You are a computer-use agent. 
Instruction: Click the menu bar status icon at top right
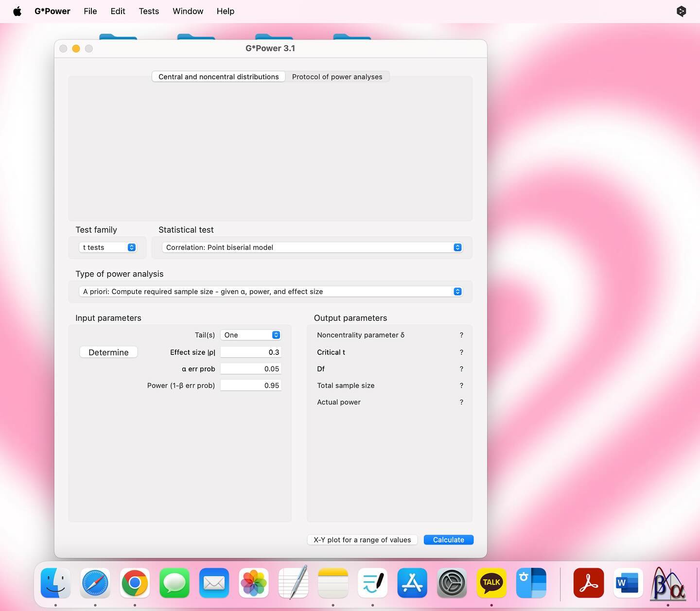(x=682, y=11)
